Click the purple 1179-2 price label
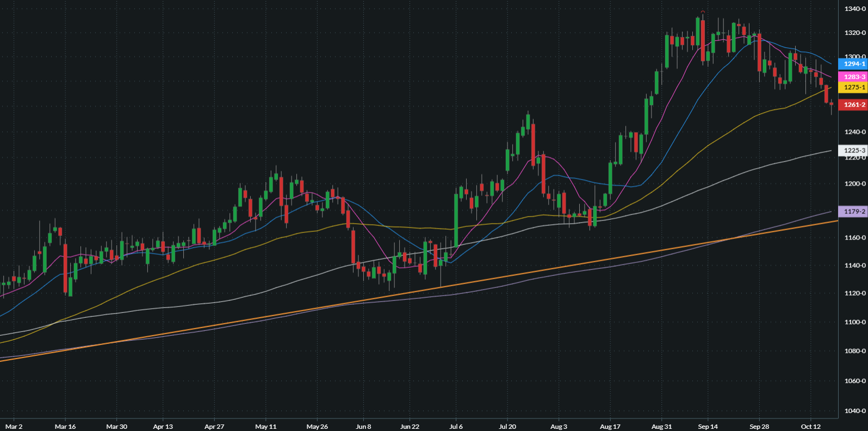 853,211
